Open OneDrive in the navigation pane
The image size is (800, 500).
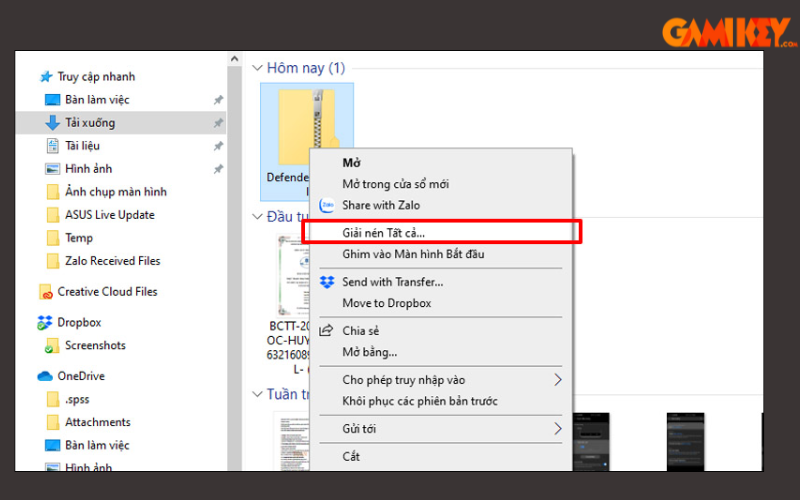pos(81,376)
